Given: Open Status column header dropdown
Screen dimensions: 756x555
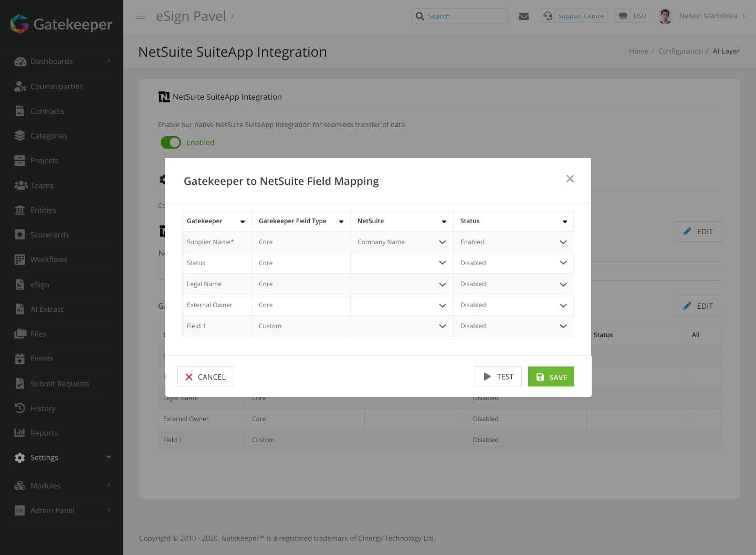Looking at the screenshot, I should click(565, 222).
